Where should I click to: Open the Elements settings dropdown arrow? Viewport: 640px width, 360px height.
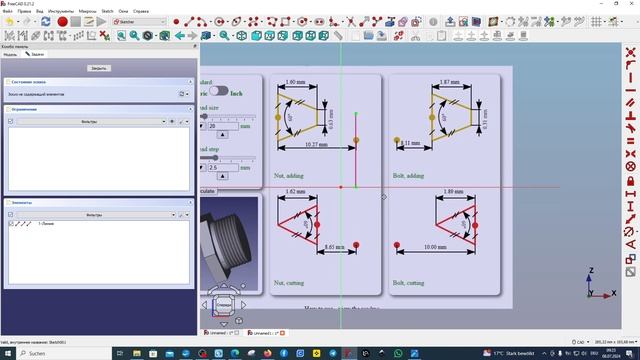tap(187, 215)
